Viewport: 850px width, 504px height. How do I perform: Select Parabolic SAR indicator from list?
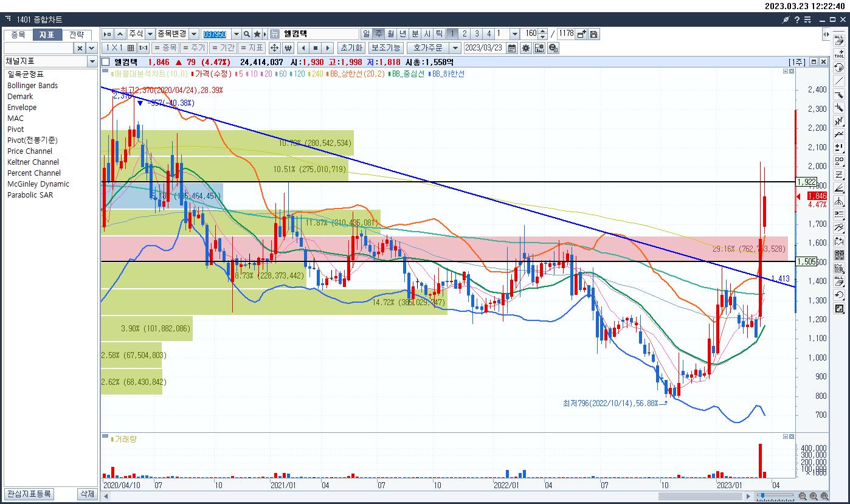30,195
